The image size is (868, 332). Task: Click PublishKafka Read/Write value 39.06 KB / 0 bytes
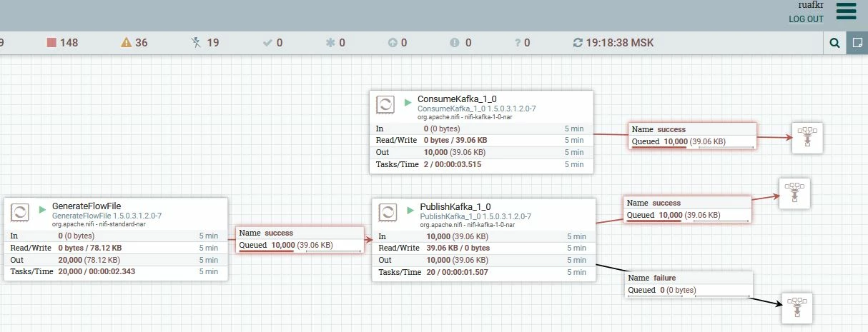(458, 248)
